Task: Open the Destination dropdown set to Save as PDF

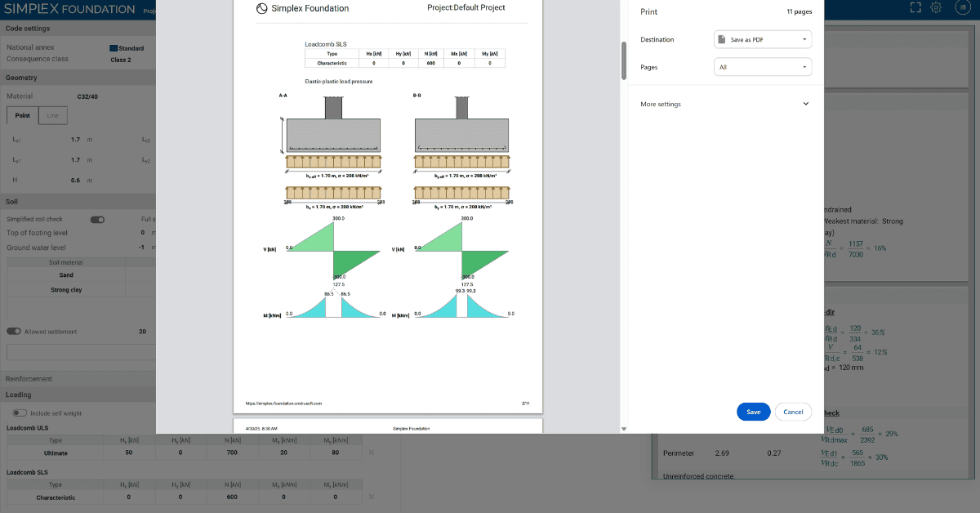Action: [763, 39]
